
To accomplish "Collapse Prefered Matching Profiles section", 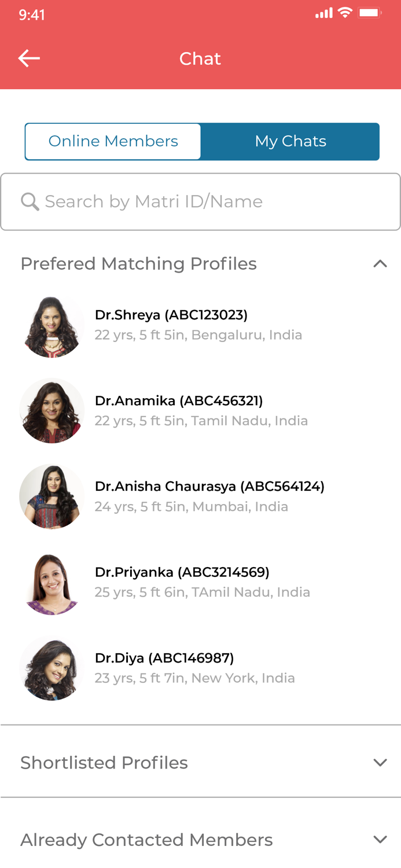I will click(x=380, y=263).
